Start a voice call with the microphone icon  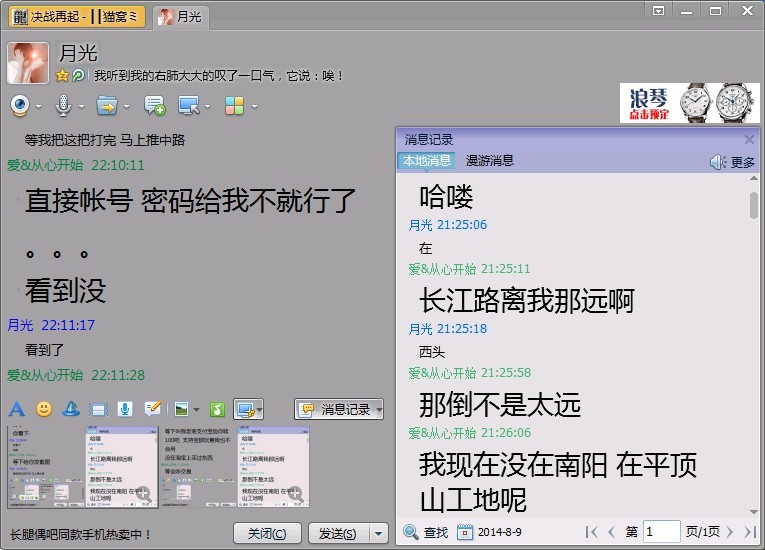(63, 105)
